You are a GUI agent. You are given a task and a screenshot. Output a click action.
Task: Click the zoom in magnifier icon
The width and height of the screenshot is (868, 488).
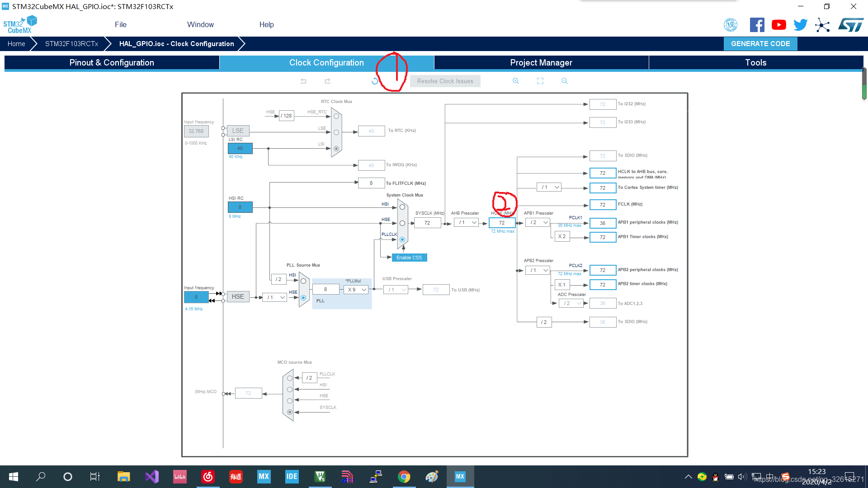(x=515, y=81)
